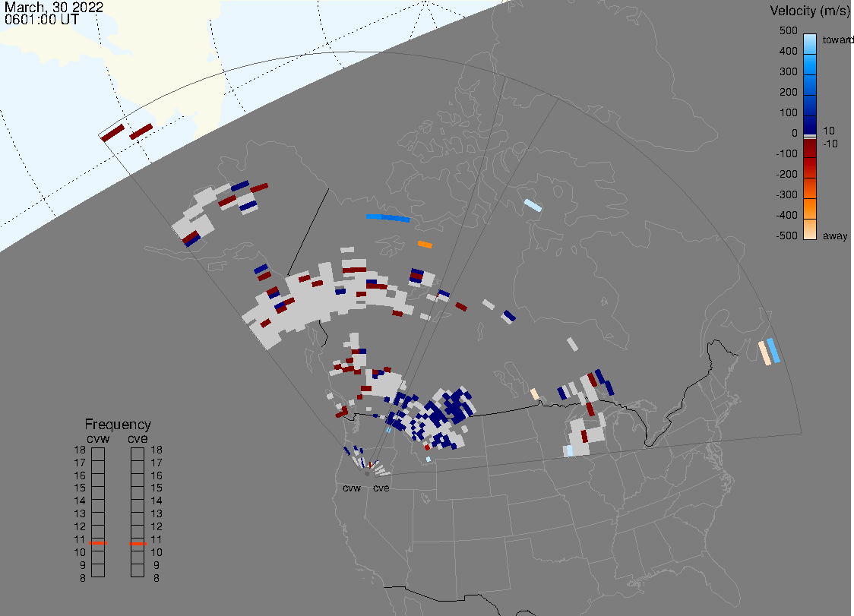Click the cve radar station label on map

381,488
